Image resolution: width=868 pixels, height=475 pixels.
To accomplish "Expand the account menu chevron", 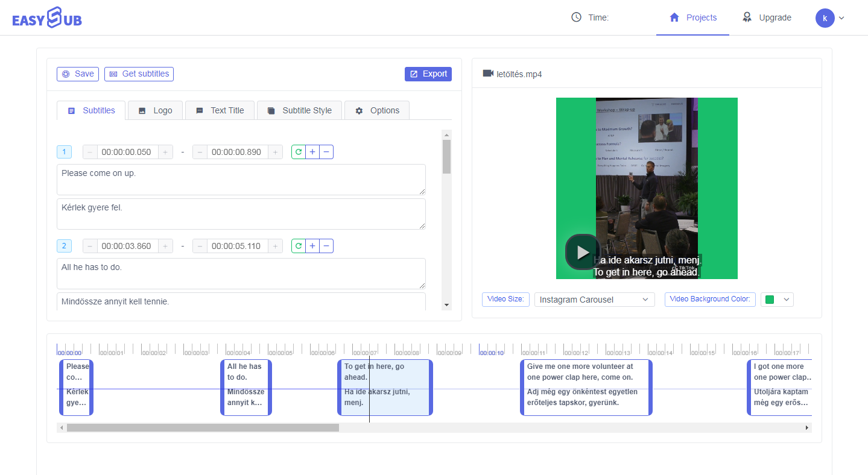I will coord(841,18).
